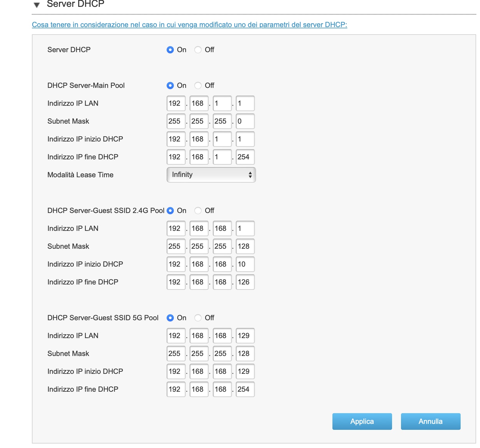480x448 pixels.
Task: Disable the DHCP Server-Main Pool
Action: 198,85
